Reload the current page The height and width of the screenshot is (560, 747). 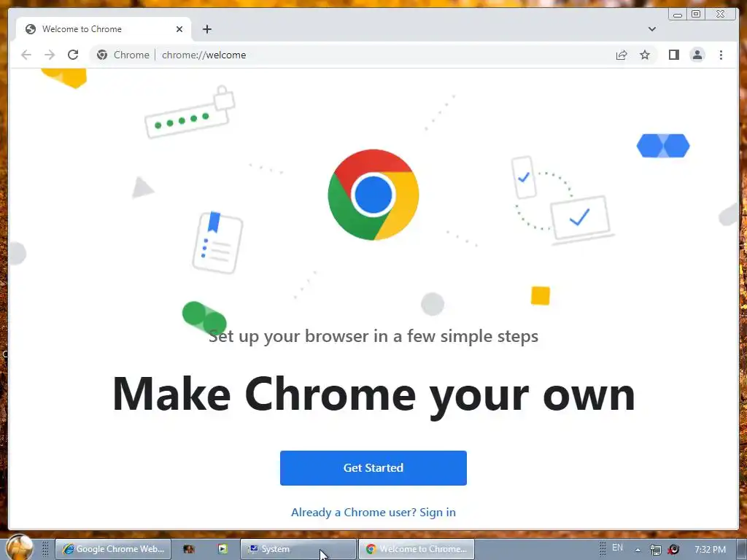(73, 55)
